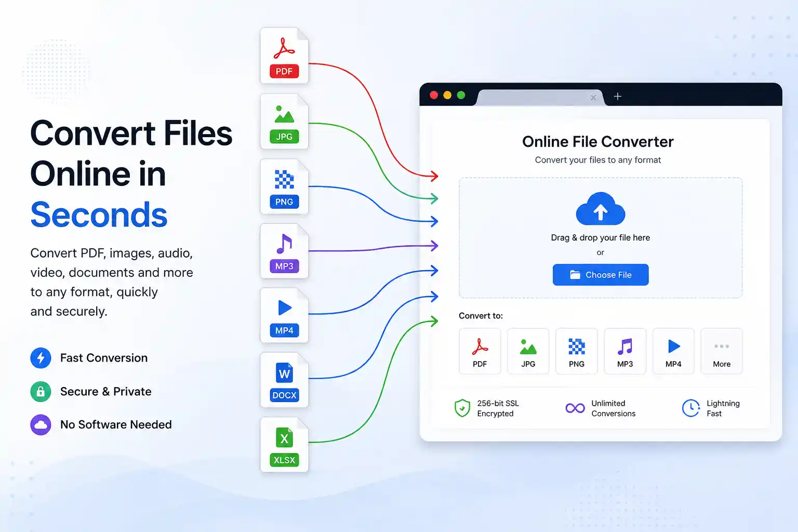Select MP3 under Convert to
The image size is (798, 532).
point(625,351)
